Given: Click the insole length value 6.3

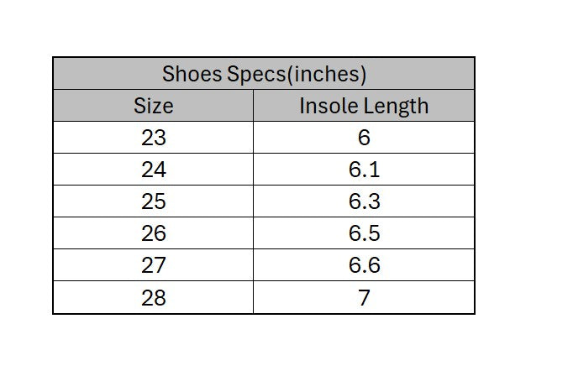Looking at the screenshot, I should click(x=364, y=201).
